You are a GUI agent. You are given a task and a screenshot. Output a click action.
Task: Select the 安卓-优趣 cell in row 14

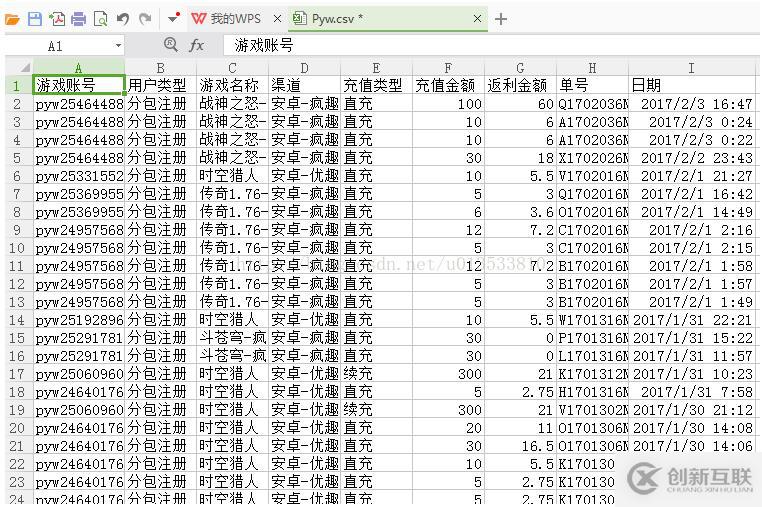coord(304,320)
